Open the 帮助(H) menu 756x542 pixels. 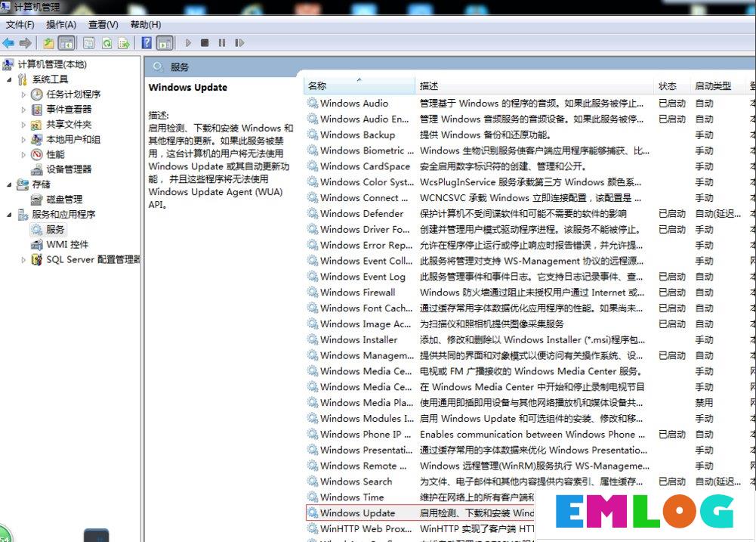point(146,25)
